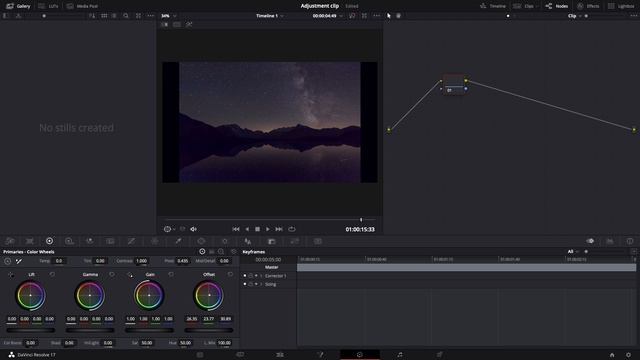
Task: Click the auto balance icon
Action: click(8, 261)
